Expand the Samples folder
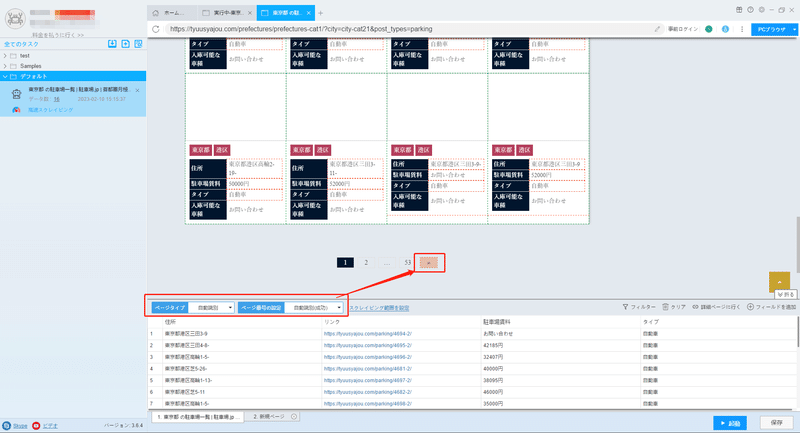Image resolution: width=800 pixels, height=433 pixels. pos(5,66)
